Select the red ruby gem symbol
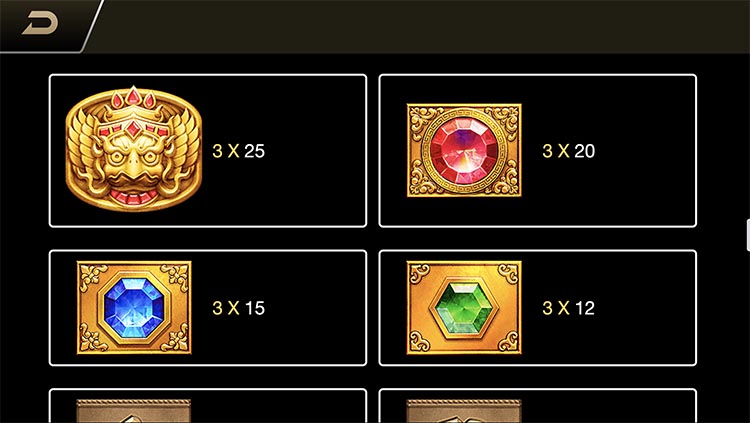Screen dimensions: 750x423 click(x=464, y=150)
